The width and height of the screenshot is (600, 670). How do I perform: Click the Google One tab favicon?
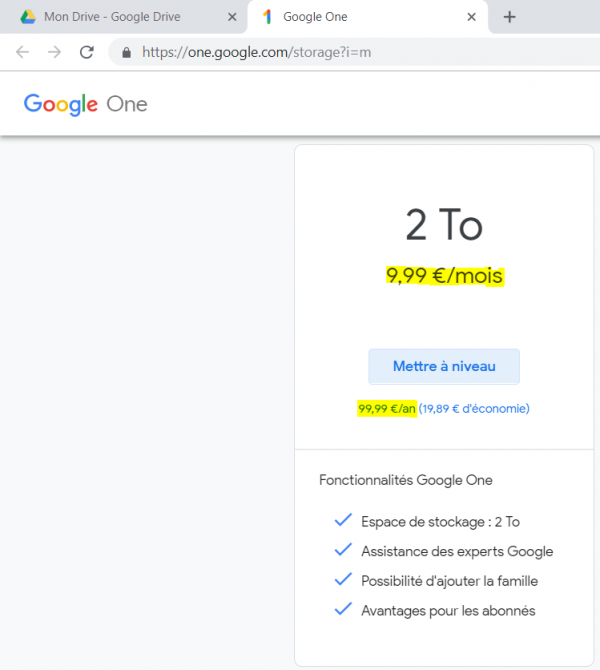[x=268, y=17]
